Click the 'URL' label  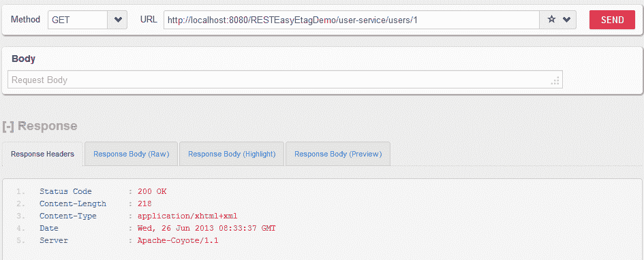coord(149,19)
